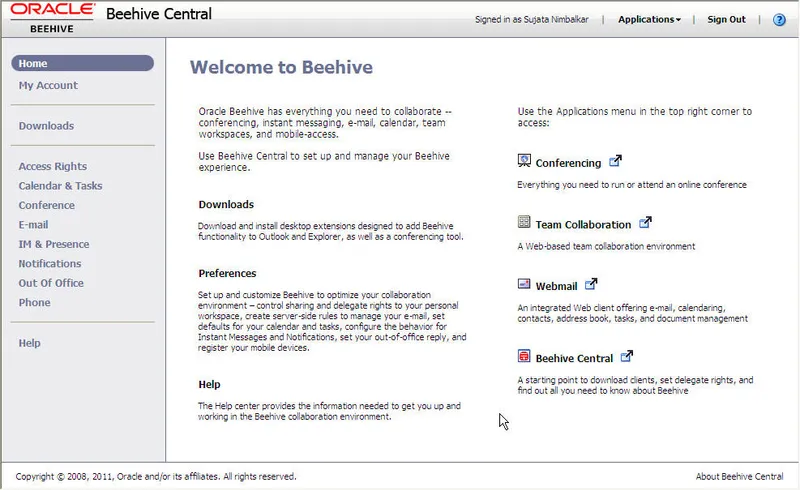800x490 pixels.
Task: Sign out of Beehive Central
Action: pos(726,19)
